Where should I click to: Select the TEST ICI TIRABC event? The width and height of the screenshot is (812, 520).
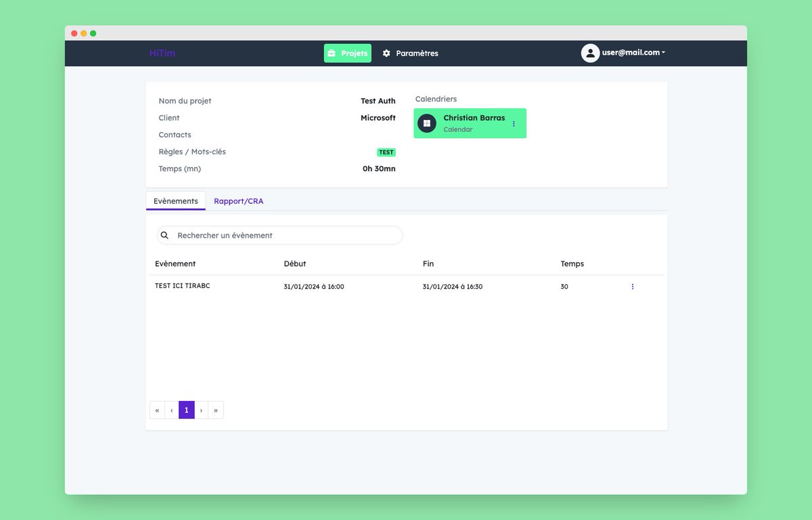pyautogui.click(x=183, y=286)
